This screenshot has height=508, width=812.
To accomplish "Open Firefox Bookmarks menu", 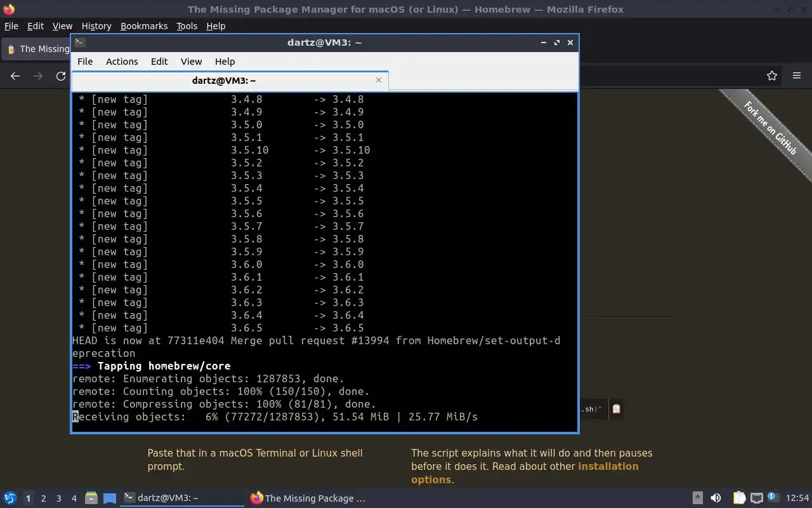I will click(144, 26).
